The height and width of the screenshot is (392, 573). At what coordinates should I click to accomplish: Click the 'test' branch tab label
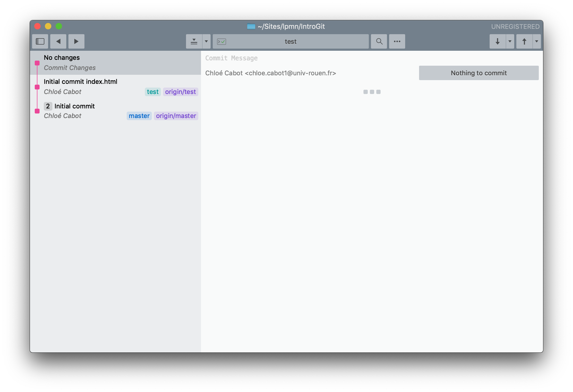tap(152, 92)
